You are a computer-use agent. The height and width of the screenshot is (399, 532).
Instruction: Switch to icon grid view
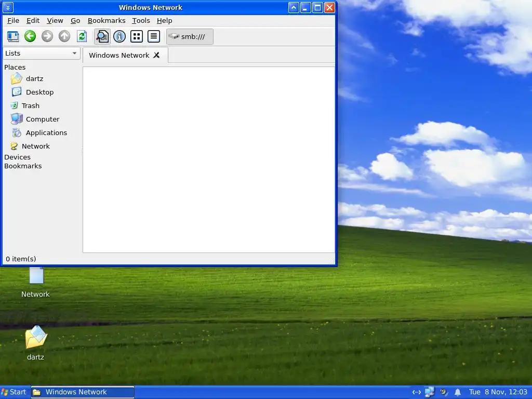pos(137,36)
